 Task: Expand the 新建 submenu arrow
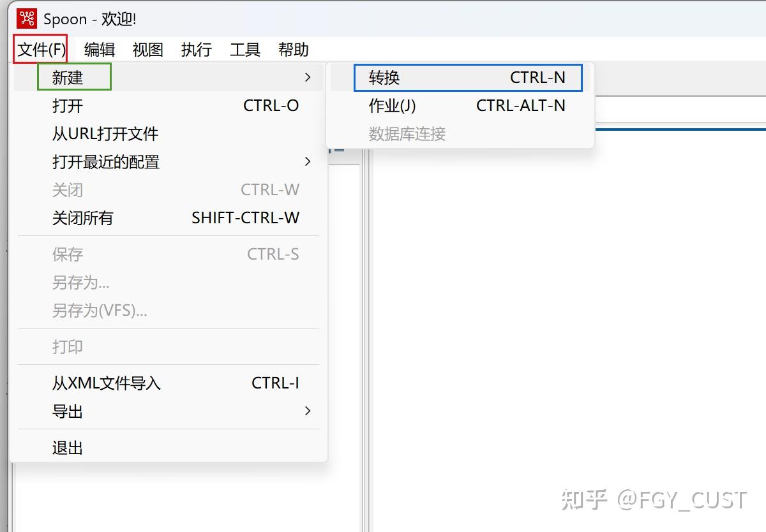[308, 77]
